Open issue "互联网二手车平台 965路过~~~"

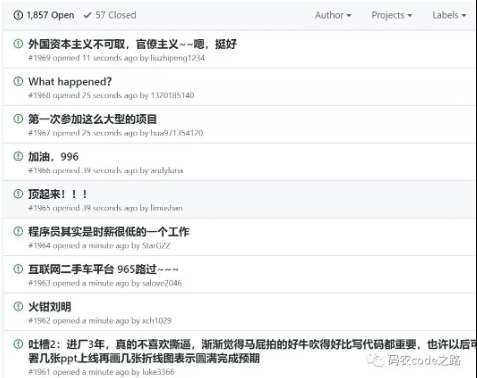pyautogui.click(x=103, y=269)
